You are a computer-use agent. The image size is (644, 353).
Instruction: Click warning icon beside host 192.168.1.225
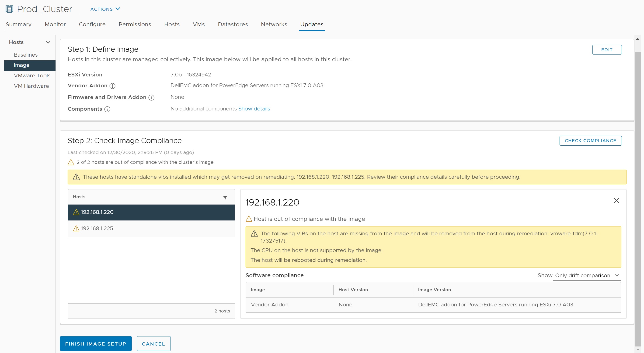[76, 228]
